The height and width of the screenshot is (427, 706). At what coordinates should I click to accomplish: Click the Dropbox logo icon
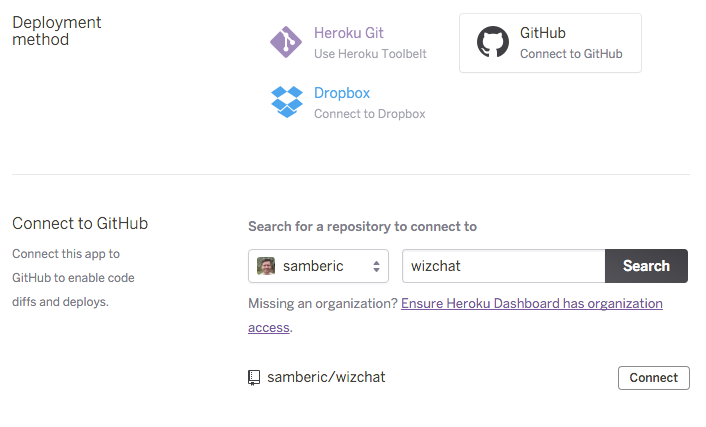[x=286, y=102]
